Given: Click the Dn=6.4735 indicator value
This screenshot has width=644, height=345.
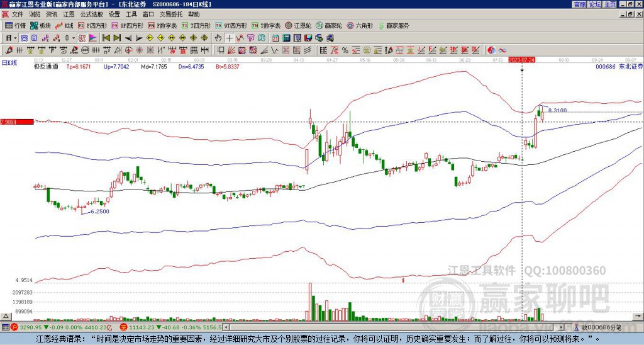Looking at the screenshot, I should coord(191,66).
